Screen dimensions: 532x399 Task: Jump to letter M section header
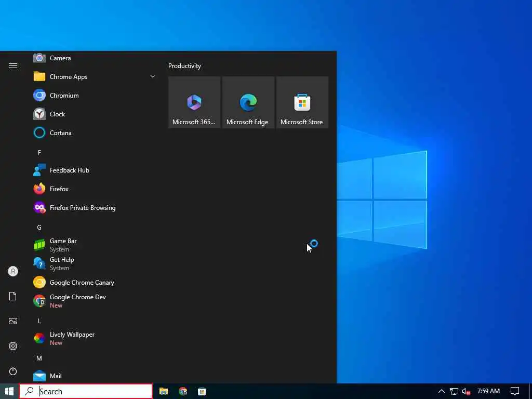39,358
